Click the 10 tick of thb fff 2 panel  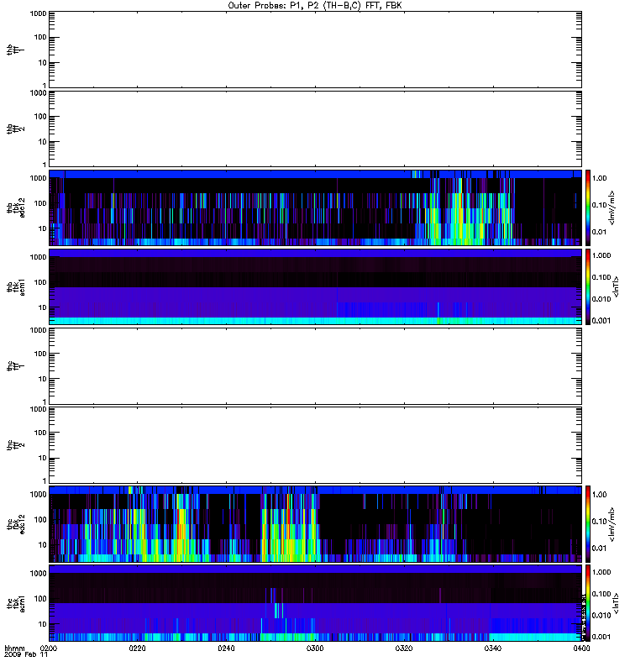point(43,142)
